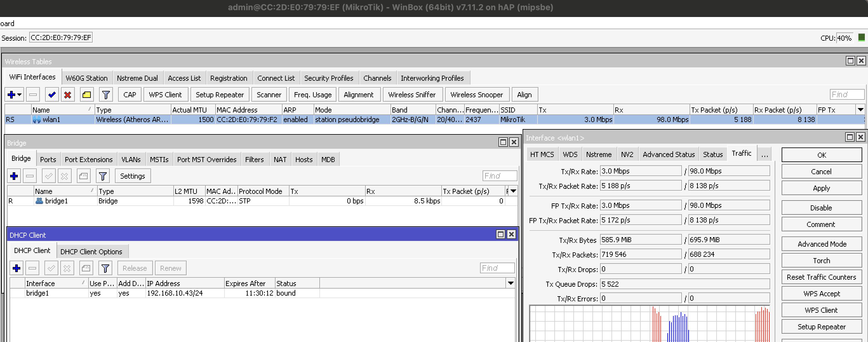Add a new bridge with the plus icon
This screenshot has width=868, height=342.
(14, 176)
